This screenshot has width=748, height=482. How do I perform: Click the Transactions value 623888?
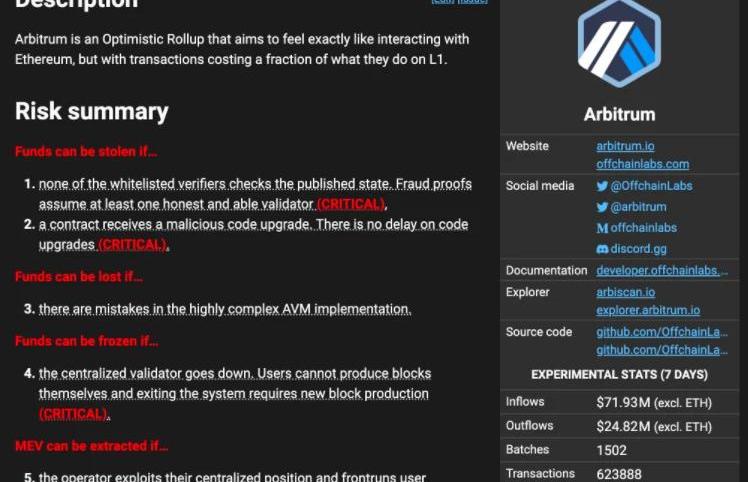619,474
